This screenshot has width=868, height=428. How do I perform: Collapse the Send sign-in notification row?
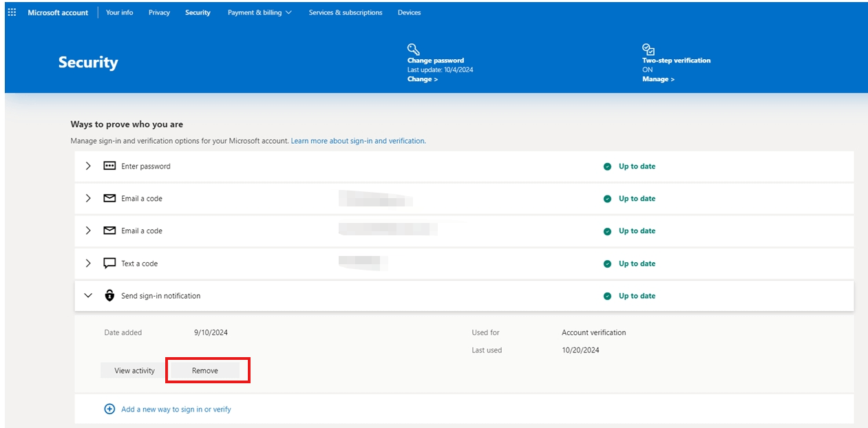click(88, 296)
